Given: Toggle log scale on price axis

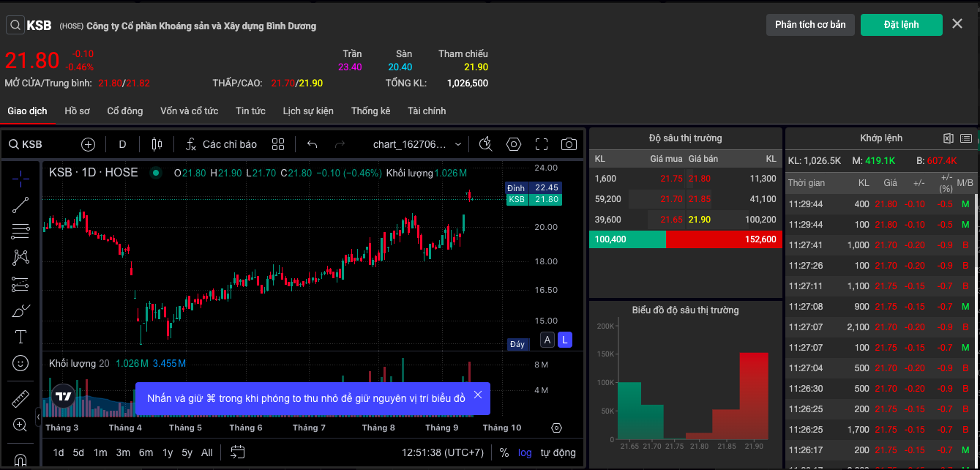Looking at the screenshot, I should click(x=525, y=452).
